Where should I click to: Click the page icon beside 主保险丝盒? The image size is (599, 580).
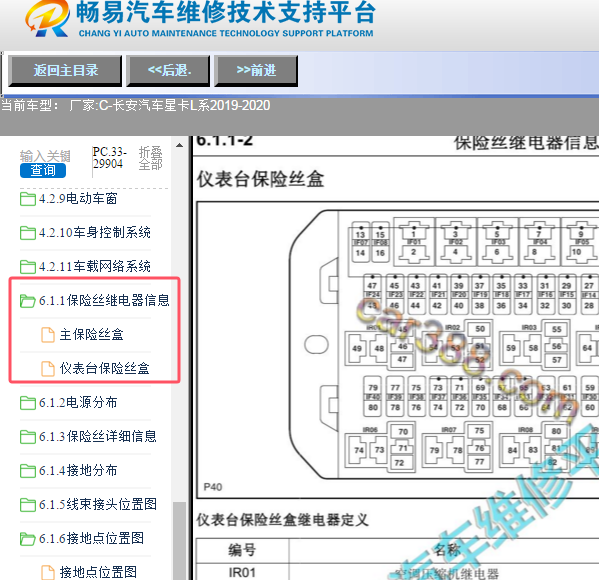pyautogui.click(x=48, y=335)
